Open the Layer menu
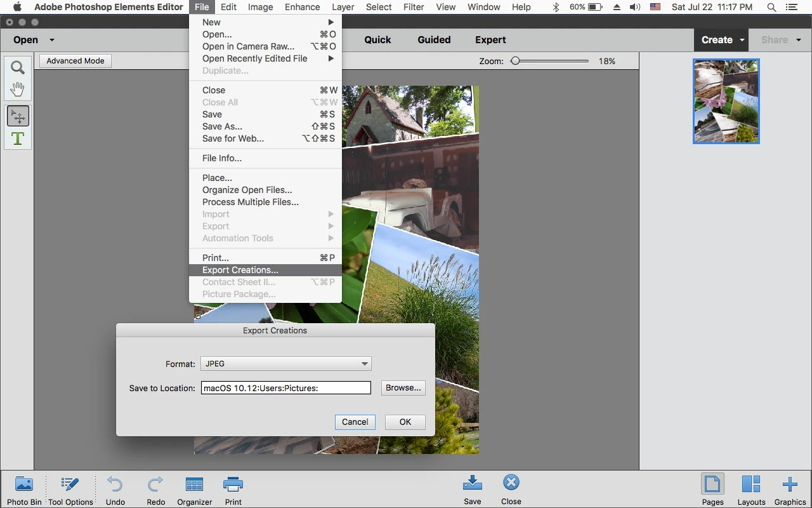 tap(343, 7)
